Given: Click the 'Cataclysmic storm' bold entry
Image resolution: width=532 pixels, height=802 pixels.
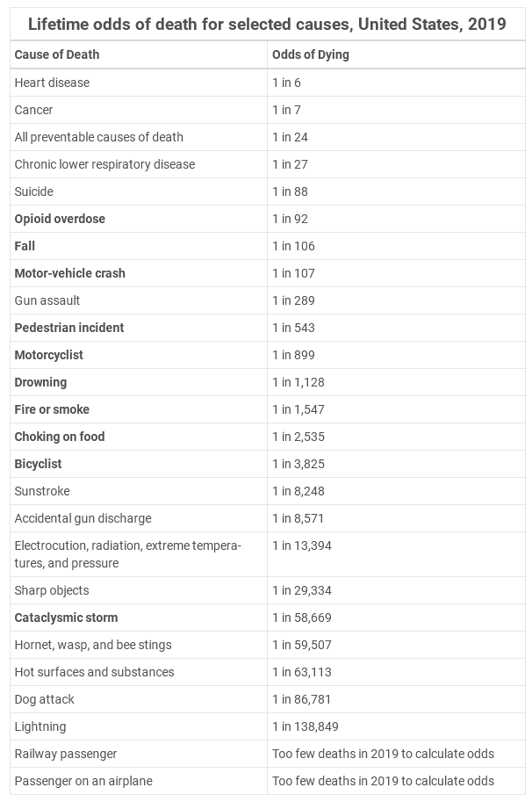Looking at the screenshot, I should click(x=66, y=618).
